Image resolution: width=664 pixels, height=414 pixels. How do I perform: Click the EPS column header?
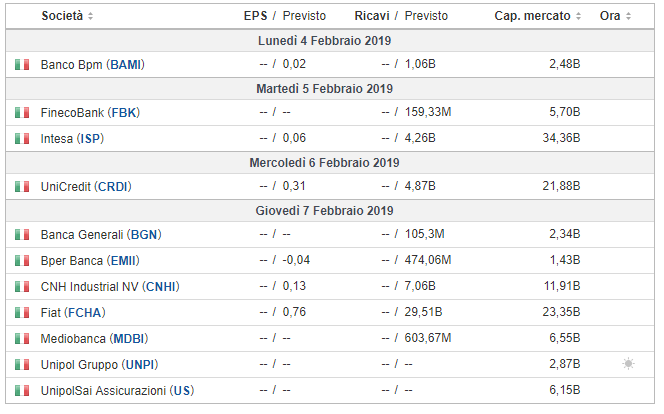click(x=255, y=16)
